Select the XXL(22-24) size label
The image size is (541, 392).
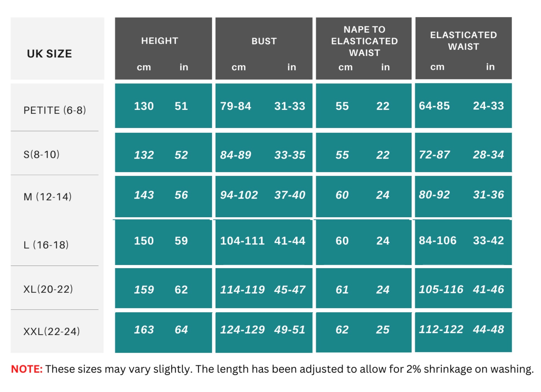tap(52, 331)
